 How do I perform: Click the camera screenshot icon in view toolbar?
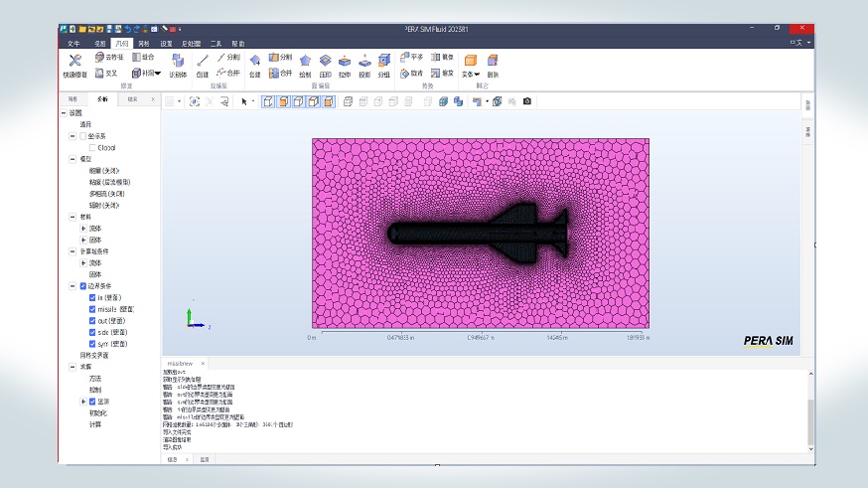click(x=527, y=101)
